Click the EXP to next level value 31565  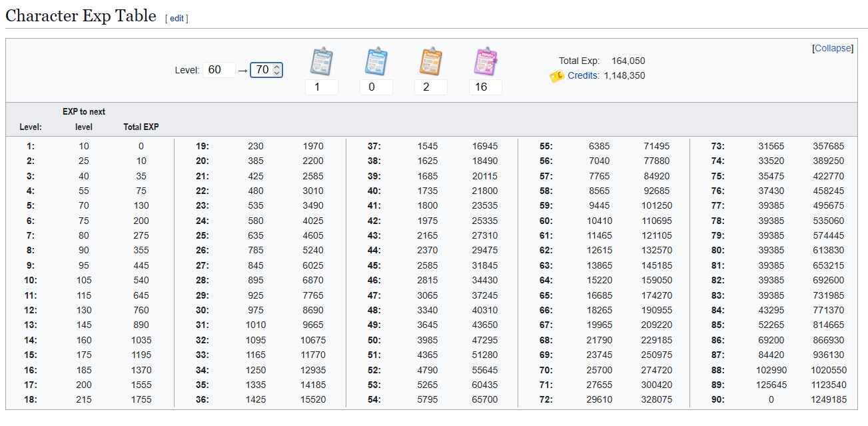[771, 146]
